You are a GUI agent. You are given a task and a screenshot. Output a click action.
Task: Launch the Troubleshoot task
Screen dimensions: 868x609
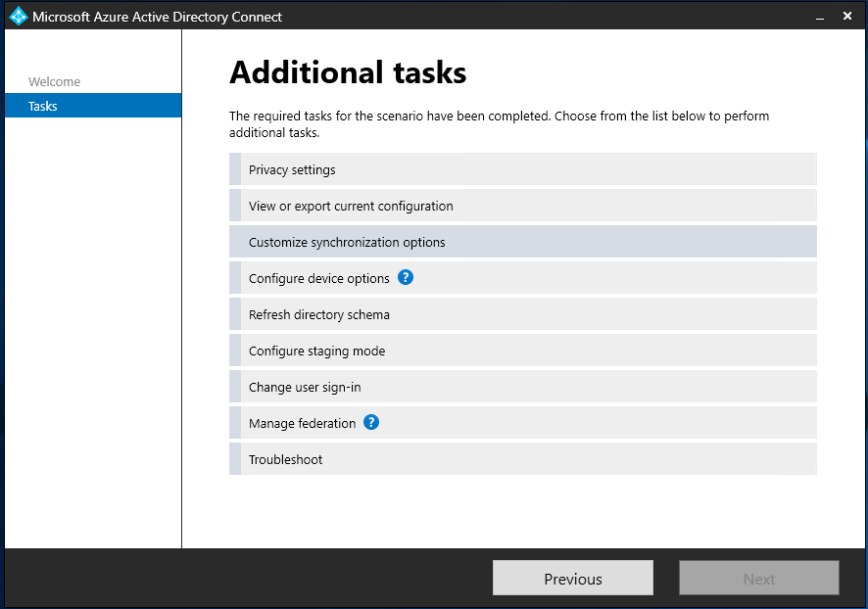[x=285, y=460]
